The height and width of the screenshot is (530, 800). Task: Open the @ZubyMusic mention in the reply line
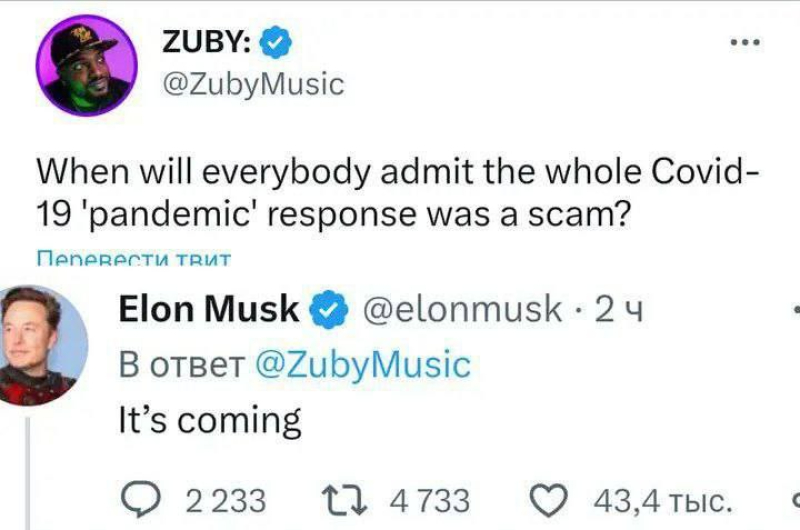(362, 365)
